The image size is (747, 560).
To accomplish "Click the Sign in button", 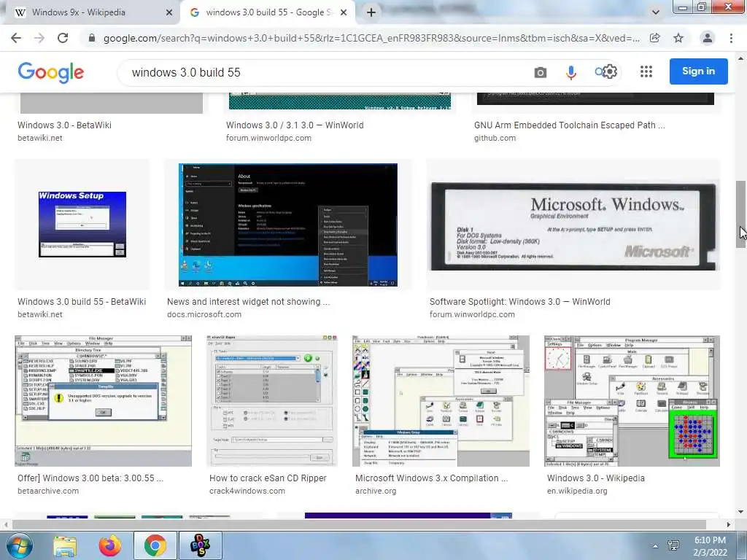I will point(698,71).
